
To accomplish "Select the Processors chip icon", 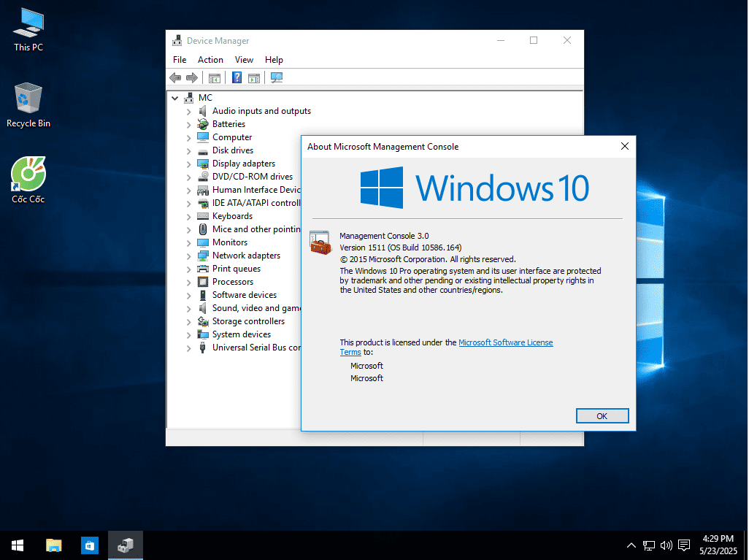I will [x=203, y=282].
